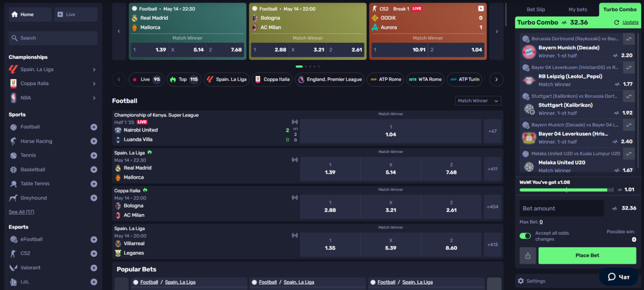Click carousel pagination dots
The image size is (644, 290).
307,66
